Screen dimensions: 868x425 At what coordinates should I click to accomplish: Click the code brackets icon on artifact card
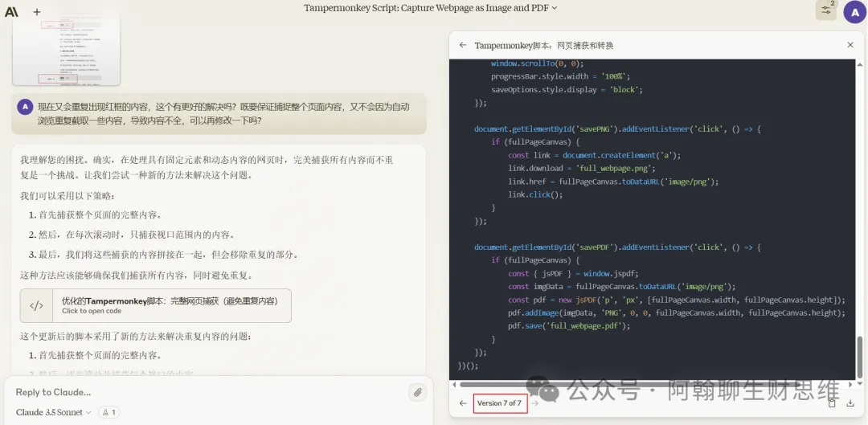pyautogui.click(x=36, y=305)
